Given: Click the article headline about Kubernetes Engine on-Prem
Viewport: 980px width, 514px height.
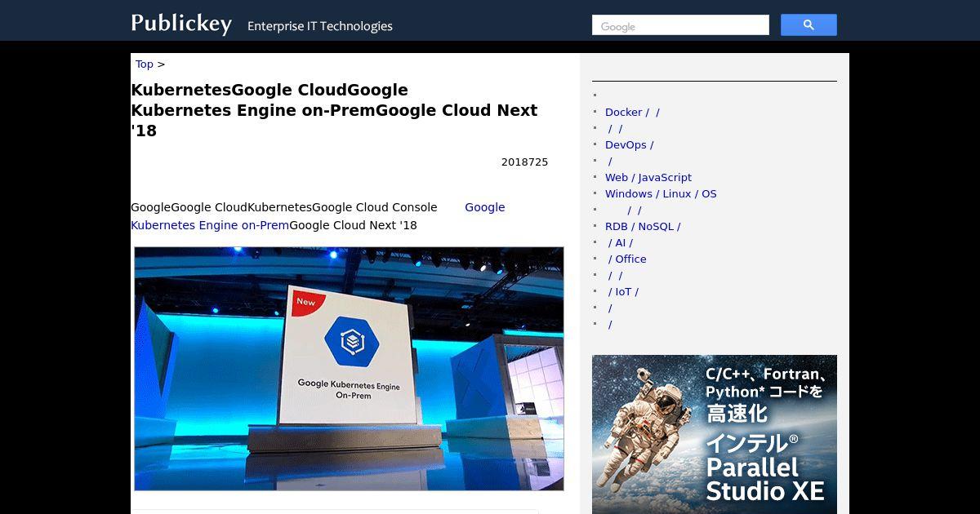Looking at the screenshot, I should pos(335,110).
